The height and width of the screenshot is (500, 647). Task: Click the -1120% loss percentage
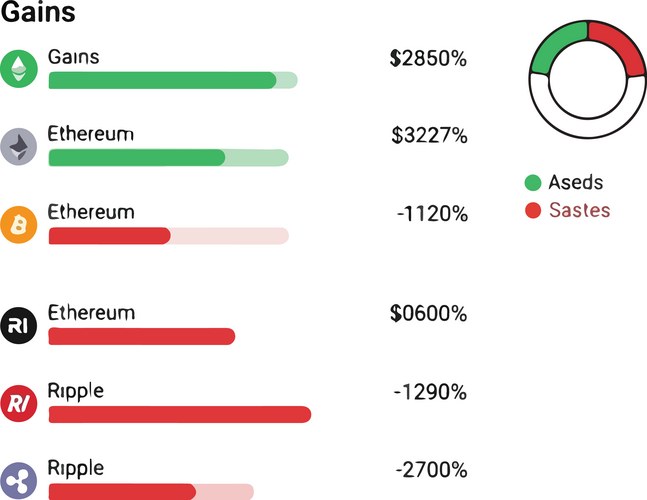[x=430, y=213]
